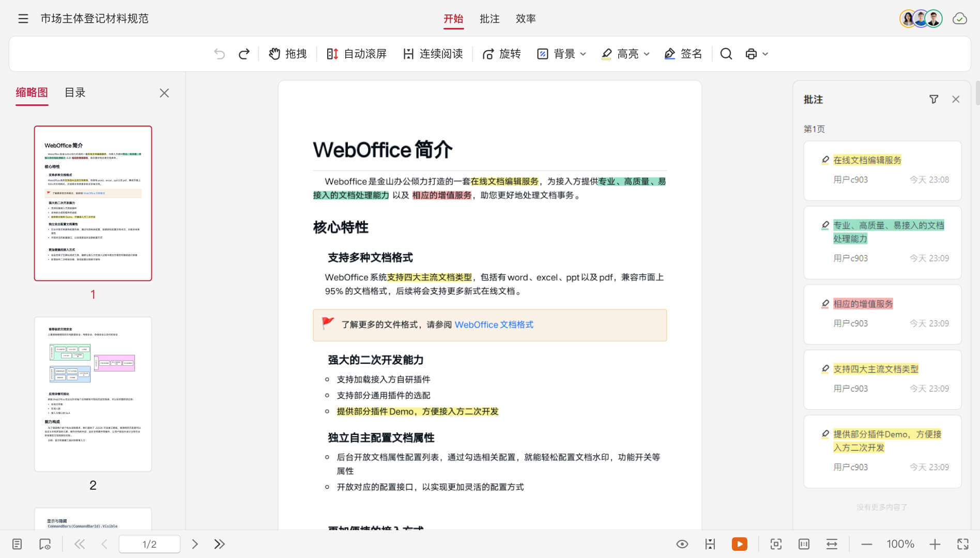The height and width of the screenshot is (558, 980).
Task: Click the green highlighted text 专业、高质量
Action: click(x=632, y=181)
